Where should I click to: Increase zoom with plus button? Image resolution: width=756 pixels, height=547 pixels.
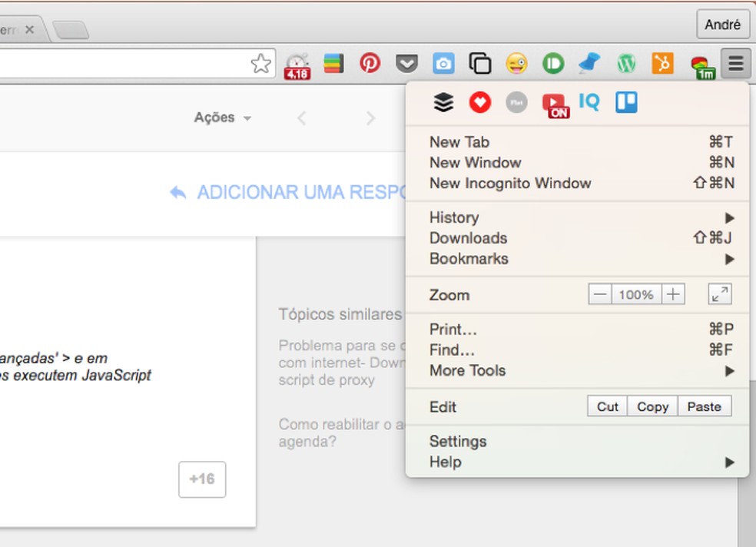click(x=673, y=294)
